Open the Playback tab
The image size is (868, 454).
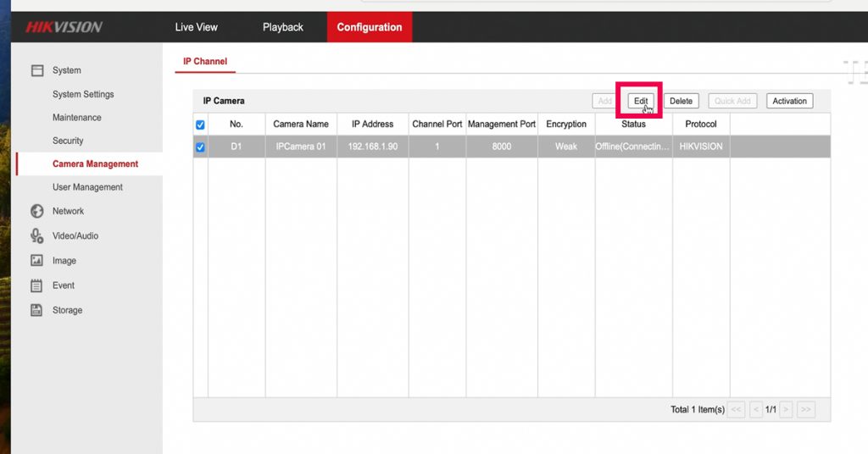(x=282, y=27)
